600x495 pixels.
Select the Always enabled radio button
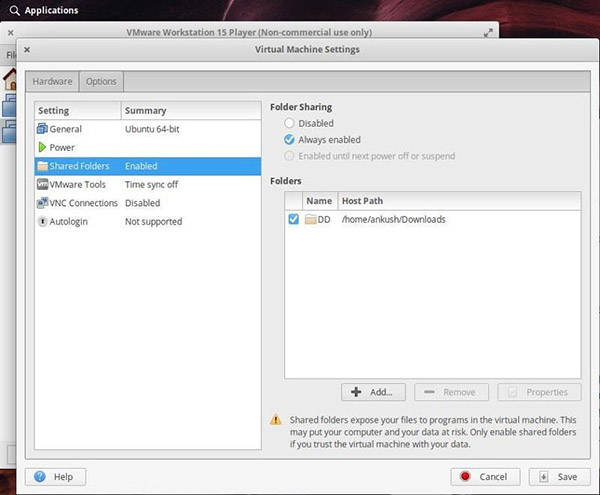[289, 140]
